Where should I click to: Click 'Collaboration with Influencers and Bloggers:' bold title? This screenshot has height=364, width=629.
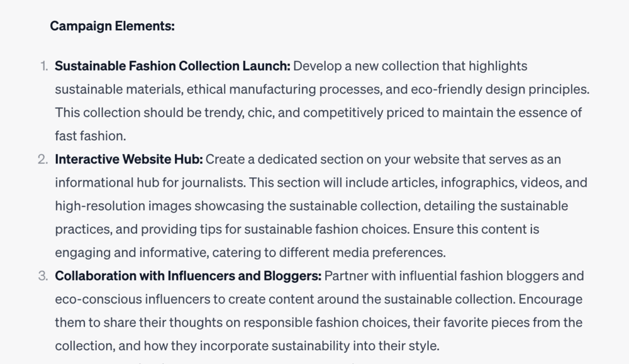(188, 275)
